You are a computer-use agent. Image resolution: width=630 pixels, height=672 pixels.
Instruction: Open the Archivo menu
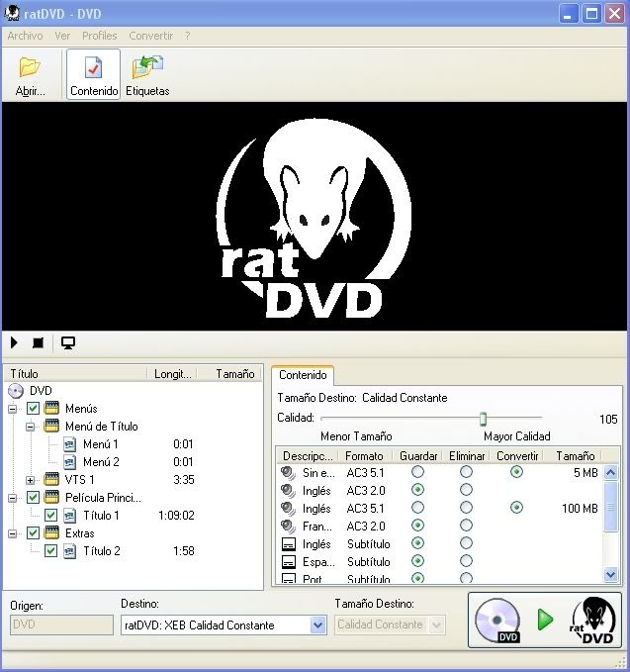pyautogui.click(x=26, y=36)
